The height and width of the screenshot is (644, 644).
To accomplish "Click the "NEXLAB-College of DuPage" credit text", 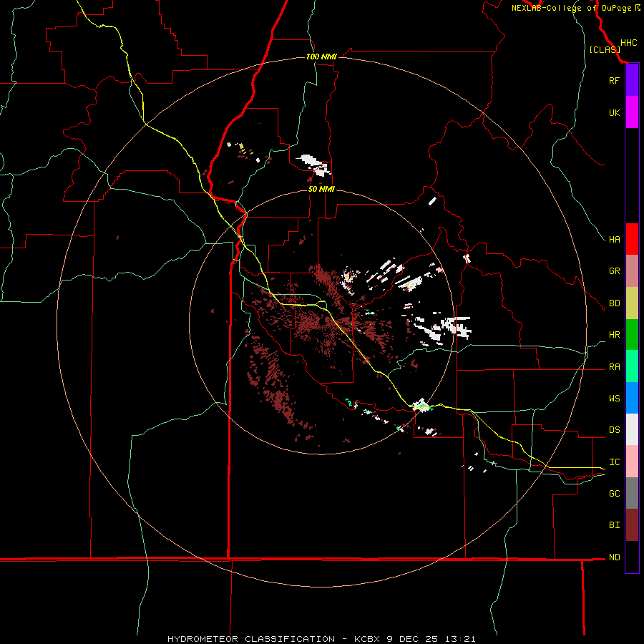I will pyautogui.click(x=571, y=8).
